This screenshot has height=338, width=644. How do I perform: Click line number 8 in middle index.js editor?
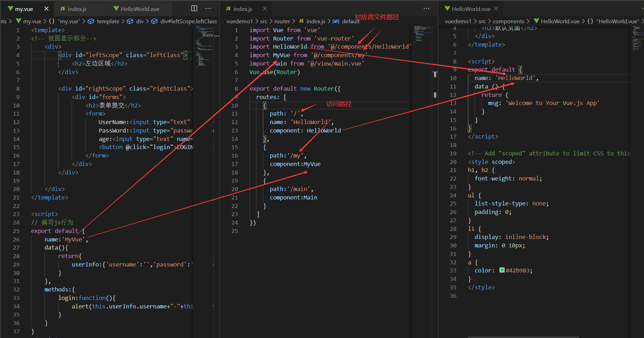(x=236, y=88)
